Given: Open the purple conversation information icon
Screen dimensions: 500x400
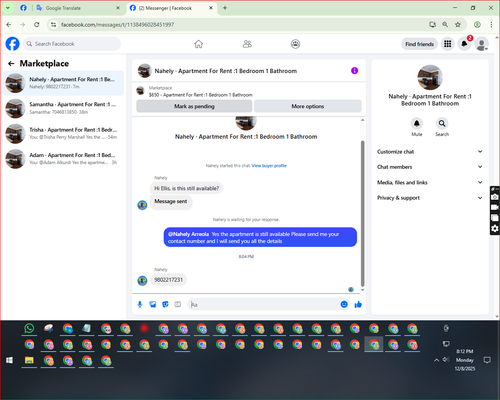Looking at the screenshot, I should pyautogui.click(x=354, y=71).
